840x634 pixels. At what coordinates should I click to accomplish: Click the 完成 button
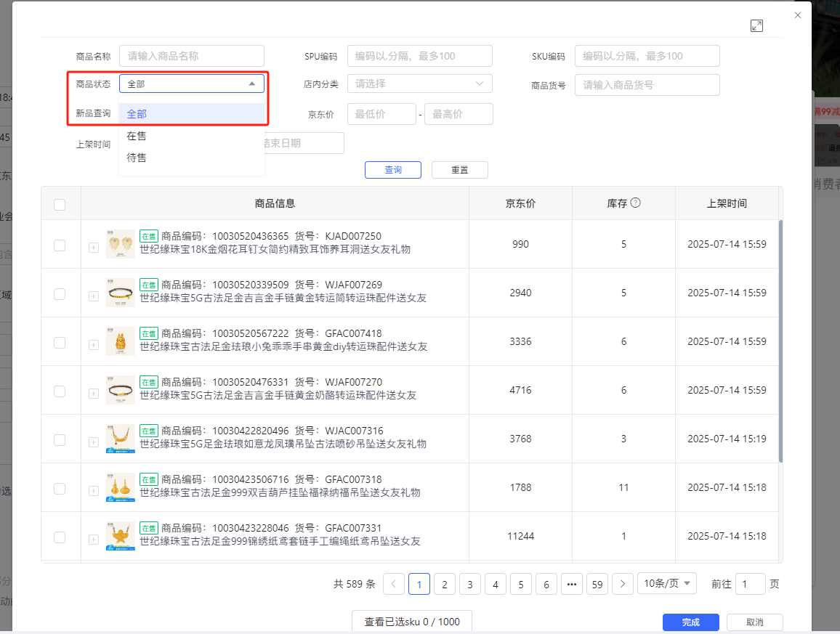[x=690, y=622]
